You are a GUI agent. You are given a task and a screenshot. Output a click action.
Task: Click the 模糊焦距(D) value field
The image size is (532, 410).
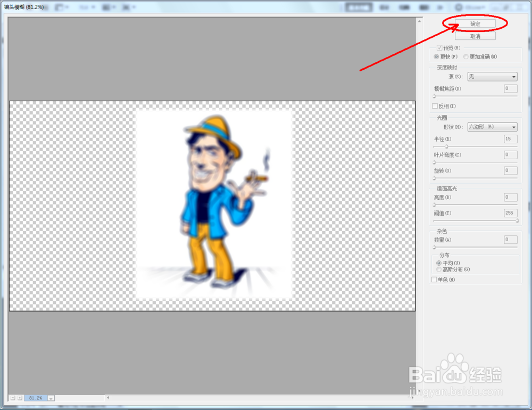(x=511, y=89)
